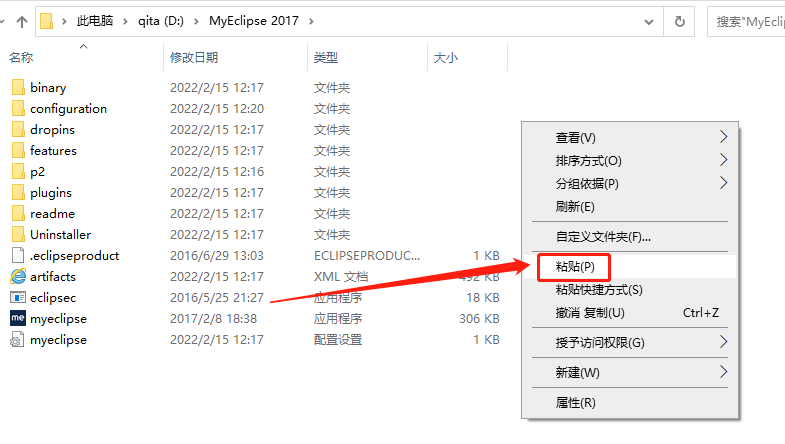Select the myeclipse configuration settings icon
785x444 pixels.
18,339
